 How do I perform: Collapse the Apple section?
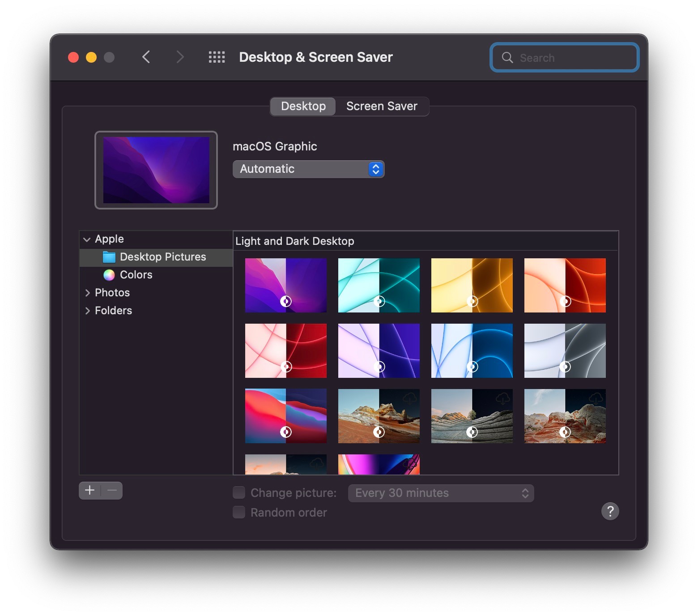point(87,240)
